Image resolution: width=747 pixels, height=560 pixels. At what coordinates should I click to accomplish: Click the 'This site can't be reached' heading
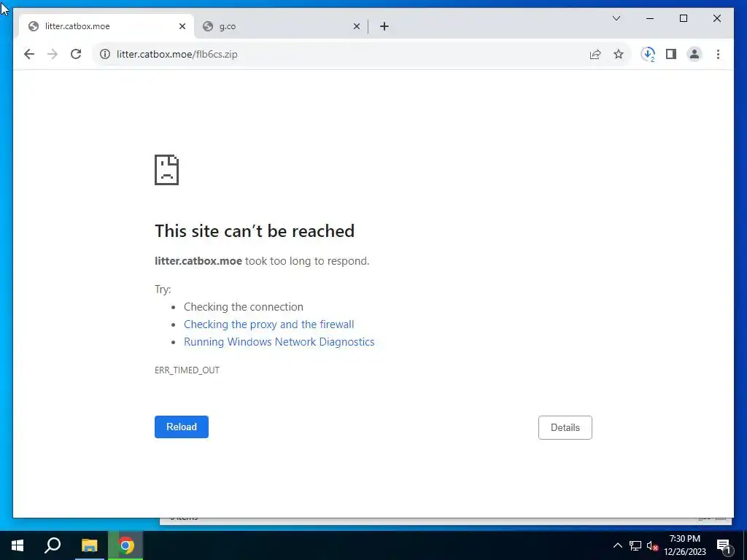coord(255,231)
